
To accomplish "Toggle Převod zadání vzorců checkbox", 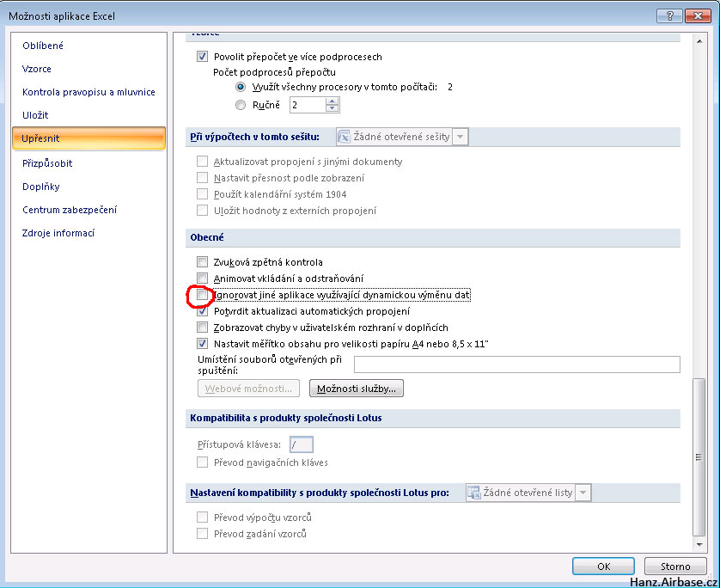I will pos(202,533).
